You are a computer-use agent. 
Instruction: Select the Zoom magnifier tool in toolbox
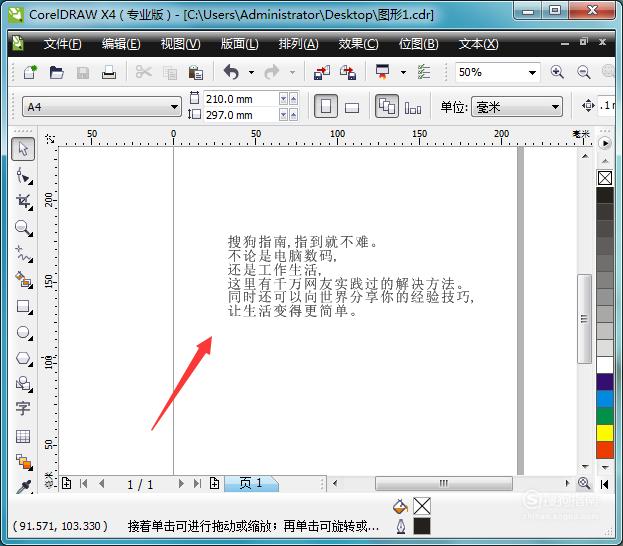click(x=24, y=228)
